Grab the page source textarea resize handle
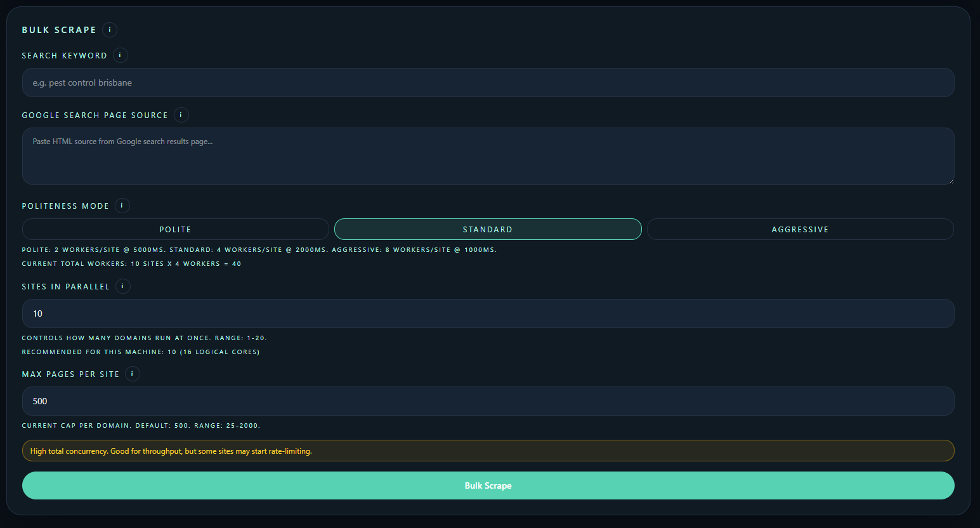The width and height of the screenshot is (980, 528). (950, 181)
